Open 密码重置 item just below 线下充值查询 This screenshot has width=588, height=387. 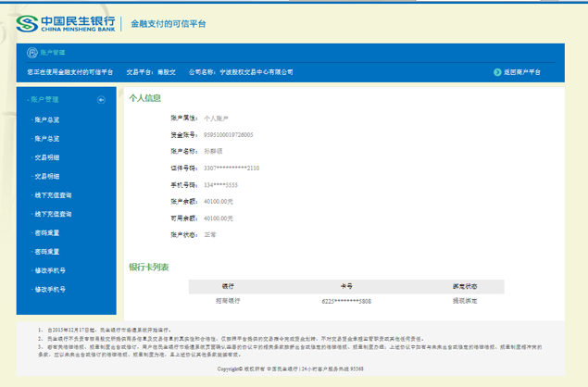[47, 233]
